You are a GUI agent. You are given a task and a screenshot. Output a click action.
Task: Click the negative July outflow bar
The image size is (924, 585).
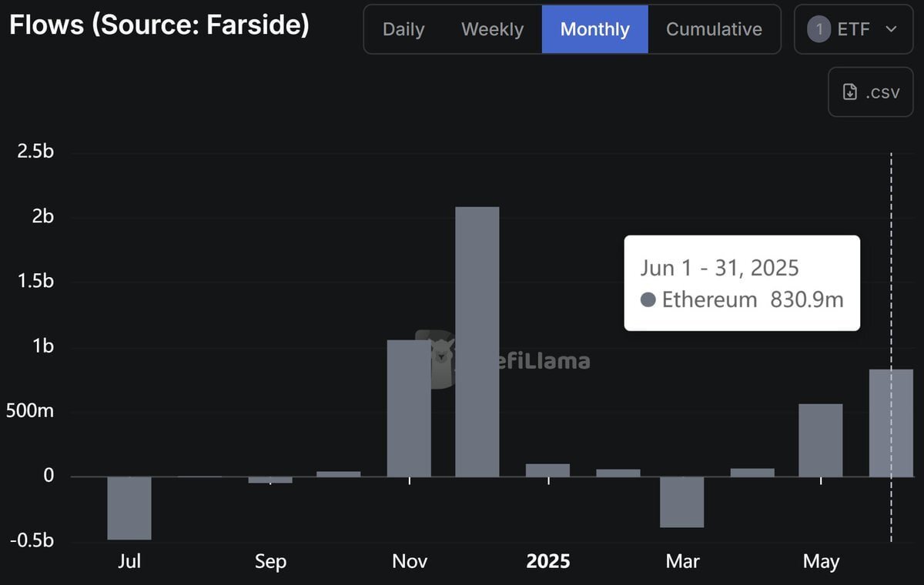coord(129,508)
